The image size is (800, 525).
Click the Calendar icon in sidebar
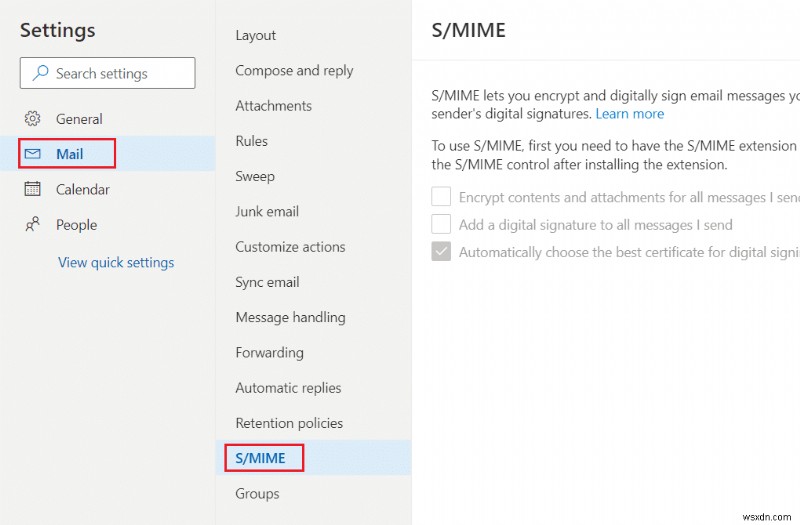[33, 189]
